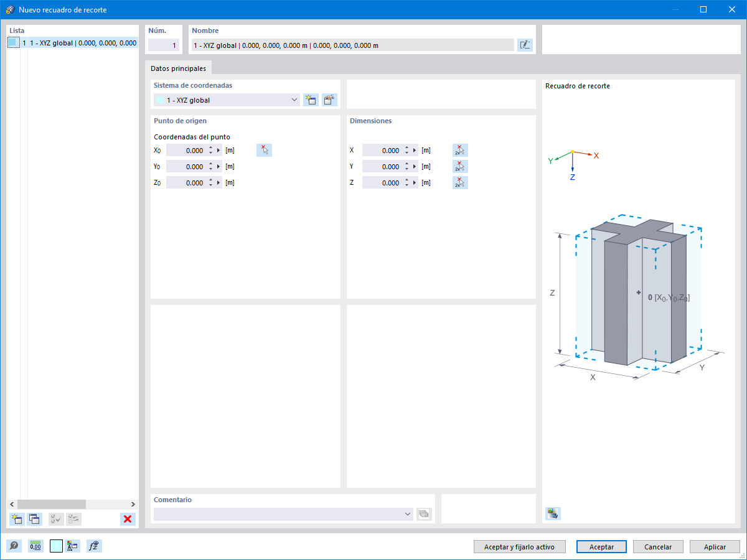The image size is (747, 560).
Task: Click the Lista scrollbar left arrow
Action: point(11,504)
